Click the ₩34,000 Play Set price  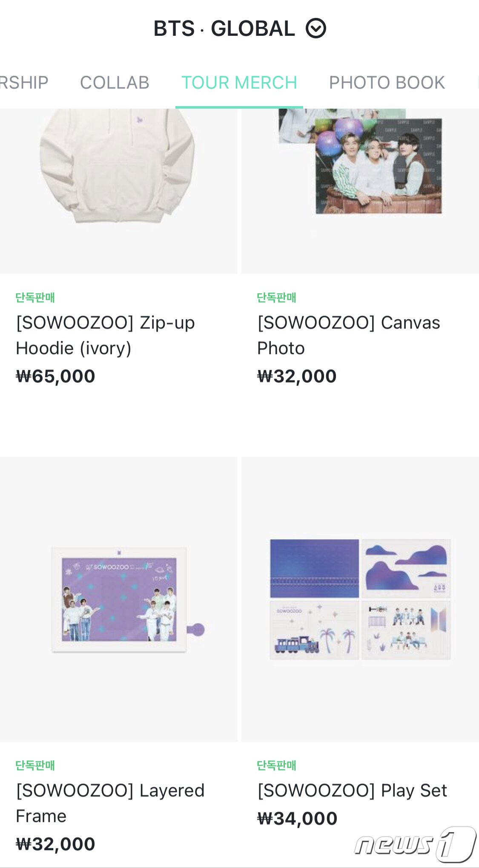click(x=297, y=819)
